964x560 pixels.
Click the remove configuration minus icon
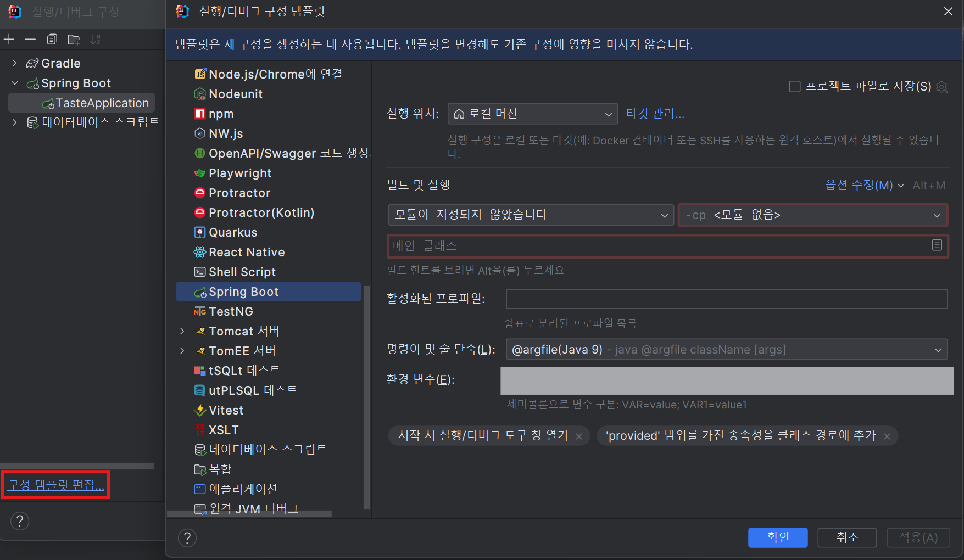click(30, 39)
